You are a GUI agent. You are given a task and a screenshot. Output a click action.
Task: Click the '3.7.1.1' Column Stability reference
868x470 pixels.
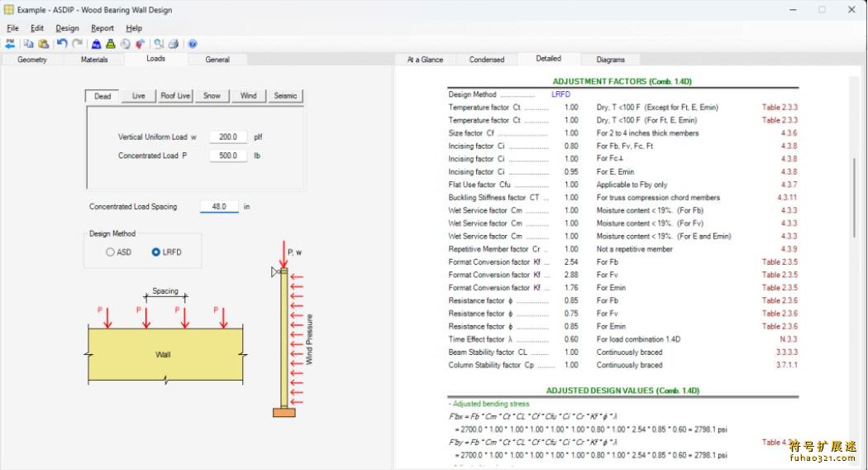(x=787, y=365)
